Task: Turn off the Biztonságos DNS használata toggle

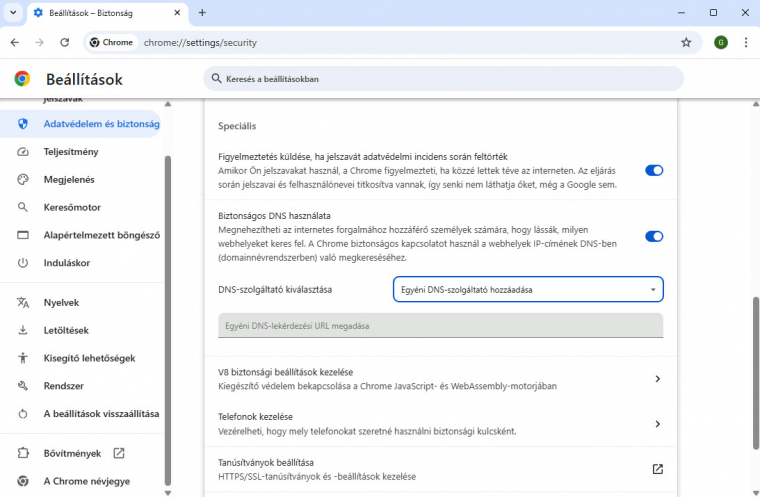Action: pyautogui.click(x=654, y=237)
